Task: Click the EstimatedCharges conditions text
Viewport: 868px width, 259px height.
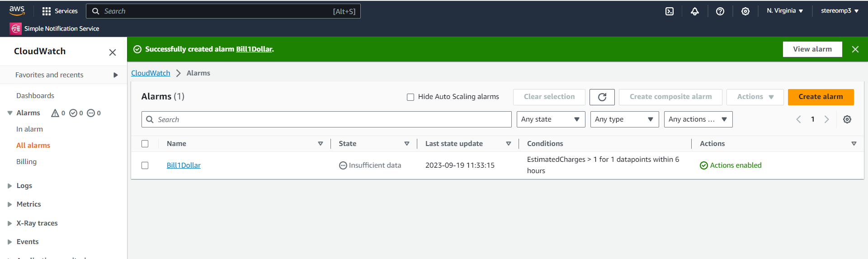Action: click(x=603, y=165)
